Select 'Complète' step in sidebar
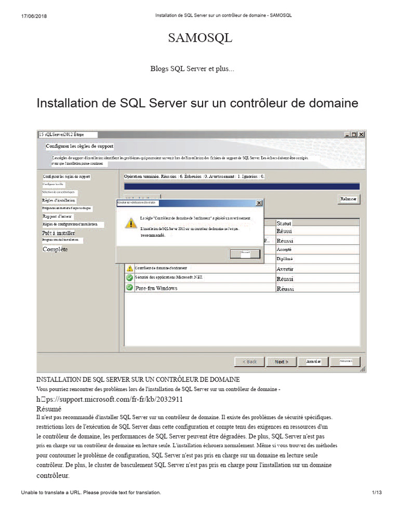The width and height of the screenshot is (399, 532). (x=55, y=249)
